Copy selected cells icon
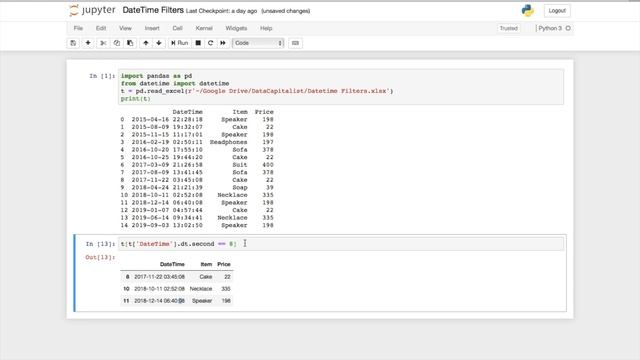Image resolution: width=640 pixels, height=360 pixels. 117,43
